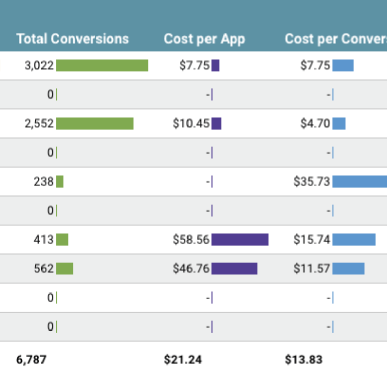
Task: Click the blue $35.73 cost bar
Action: point(360,181)
